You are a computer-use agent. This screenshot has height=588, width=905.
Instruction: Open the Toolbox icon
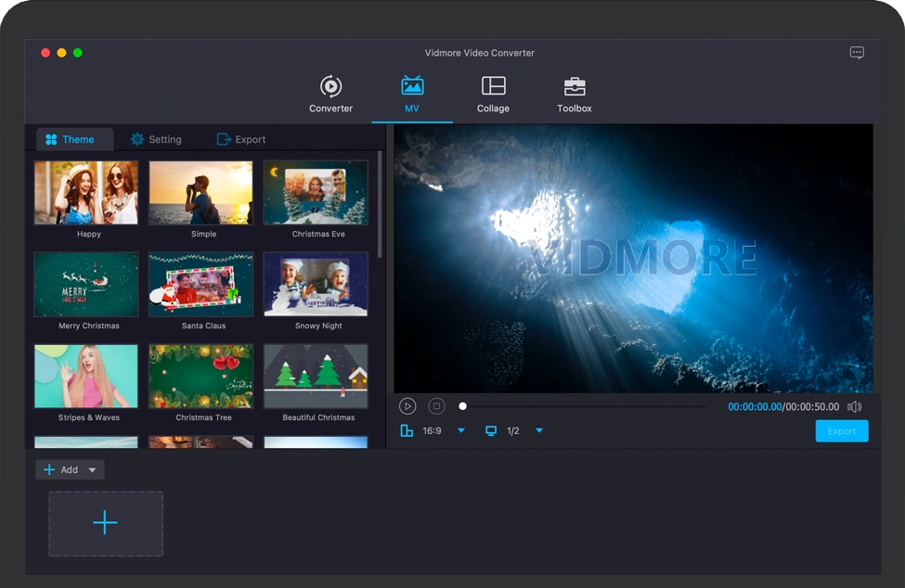pyautogui.click(x=574, y=87)
